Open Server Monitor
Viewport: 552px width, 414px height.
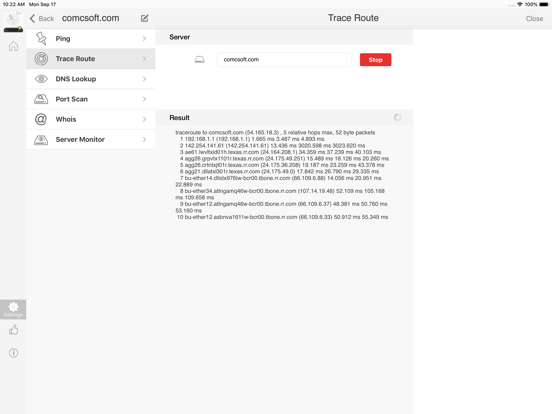click(x=91, y=139)
